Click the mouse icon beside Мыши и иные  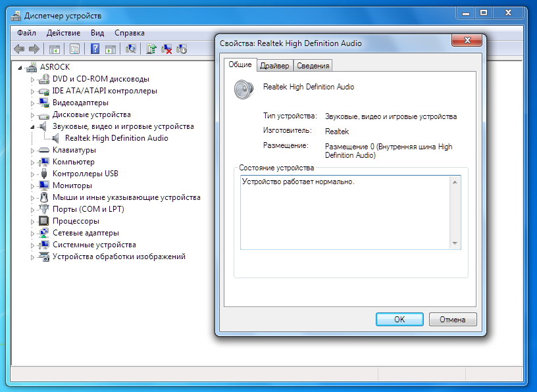pyautogui.click(x=44, y=197)
